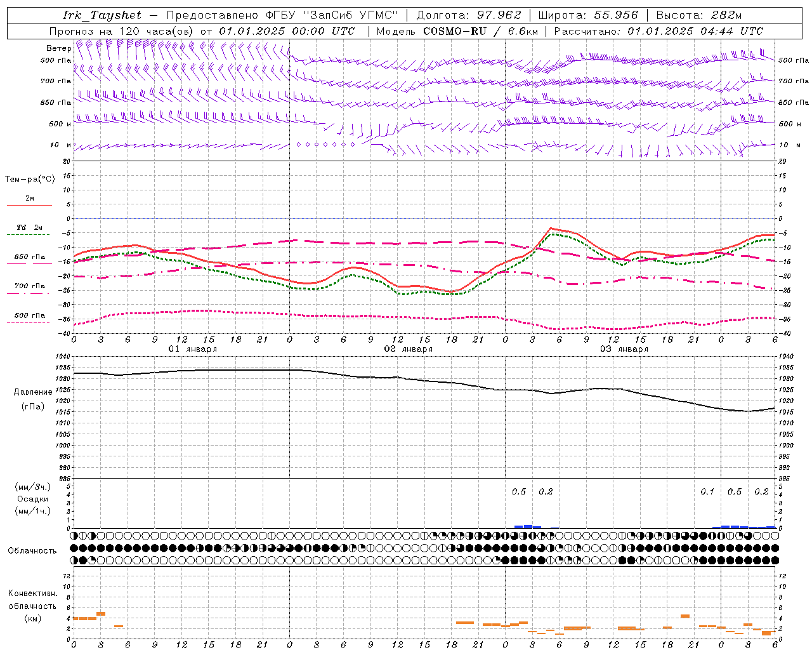Screen dimensions: 812x650
Task: Click the Широта: 55.956 latitude value
Action: coord(588,15)
